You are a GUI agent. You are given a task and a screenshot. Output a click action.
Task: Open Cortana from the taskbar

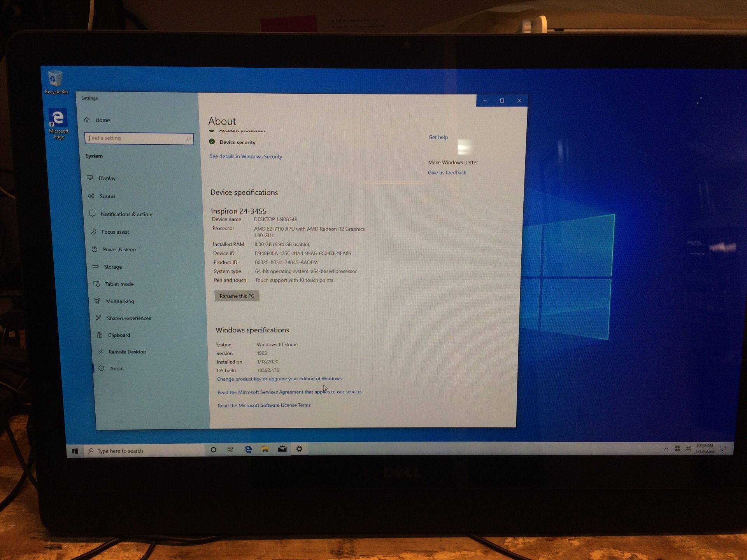pyautogui.click(x=213, y=450)
